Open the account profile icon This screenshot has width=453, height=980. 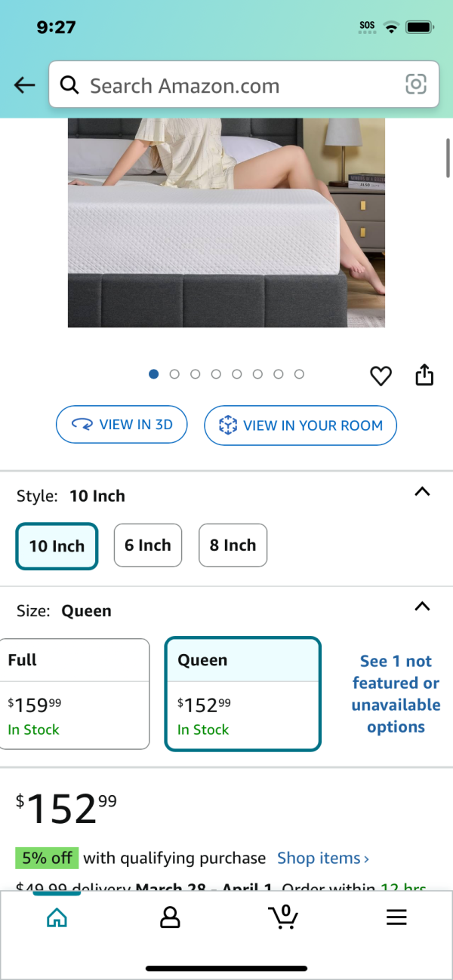(x=170, y=917)
